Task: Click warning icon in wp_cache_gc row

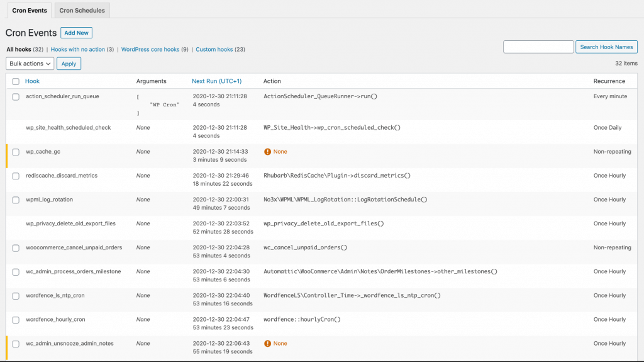Action: pyautogui.click(x=267, y=152)
